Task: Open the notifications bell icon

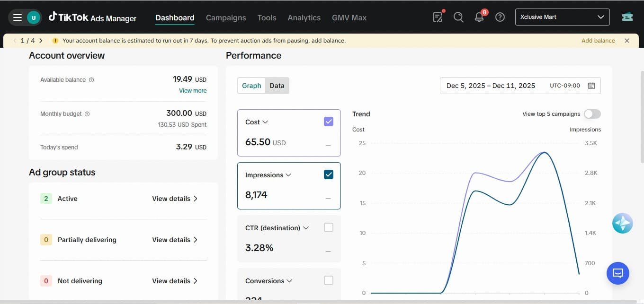Action: [479, 17]
